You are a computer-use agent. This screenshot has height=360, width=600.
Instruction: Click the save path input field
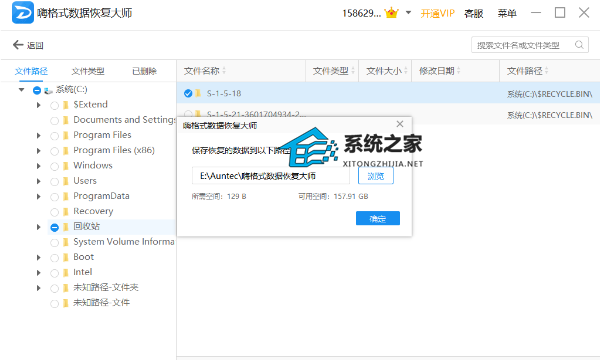(271, 176)
